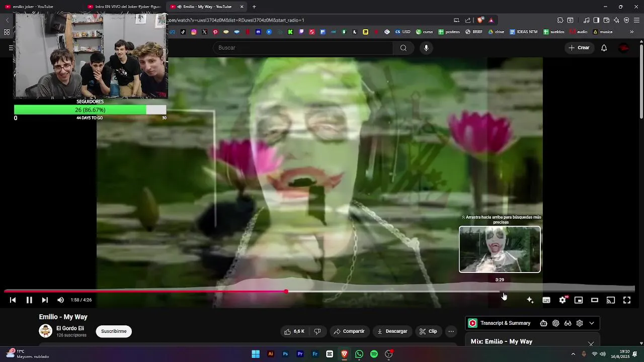Show hidden system tray icons chevron
This screenshot has width=644, height=362.
coord(573,354)
